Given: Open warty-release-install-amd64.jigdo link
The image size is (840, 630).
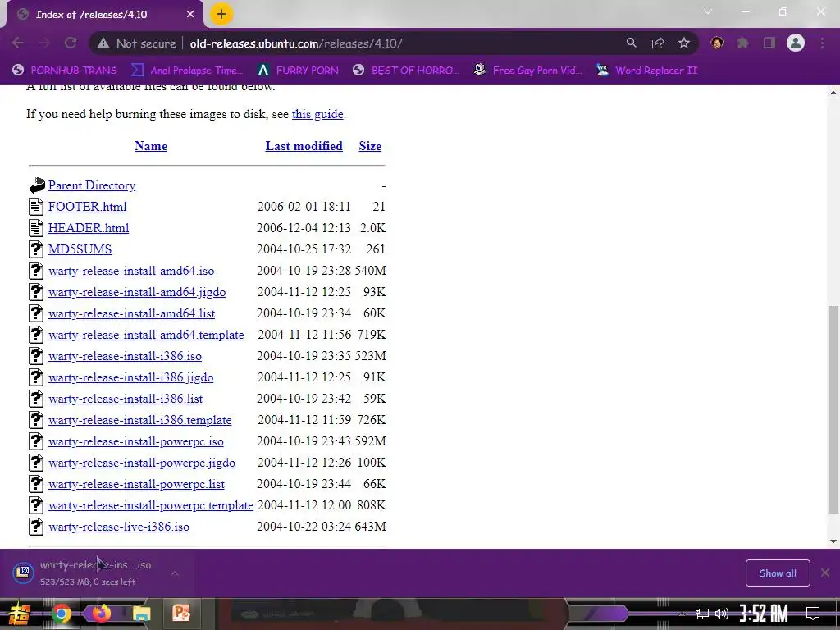Looking at the screenshot, I should [x=137, y=293].
